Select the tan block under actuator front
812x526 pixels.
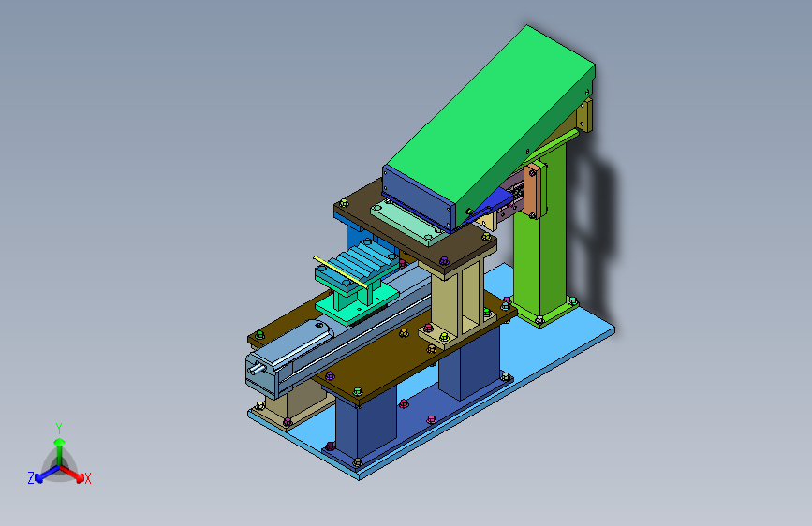293,405
